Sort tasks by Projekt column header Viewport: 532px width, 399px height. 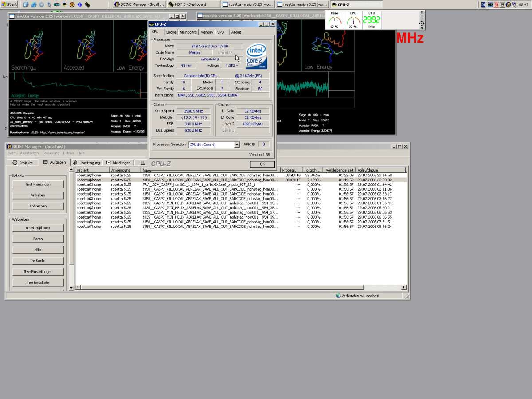[92, 170]
